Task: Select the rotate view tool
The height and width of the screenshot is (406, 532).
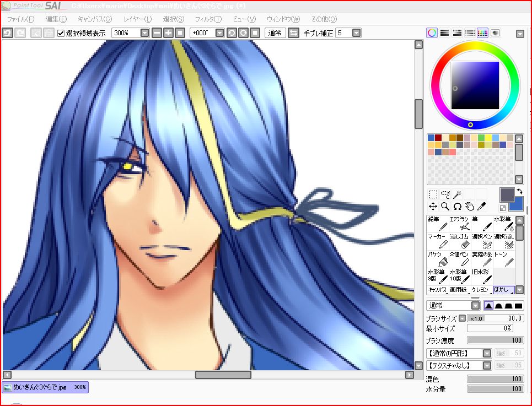Action: [458, 207]
